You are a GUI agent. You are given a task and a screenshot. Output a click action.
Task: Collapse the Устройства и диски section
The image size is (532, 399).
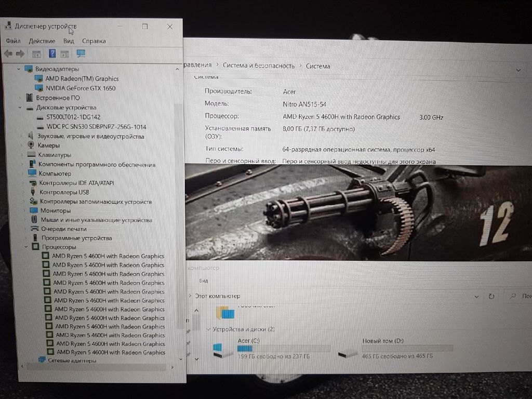[209, 329]
